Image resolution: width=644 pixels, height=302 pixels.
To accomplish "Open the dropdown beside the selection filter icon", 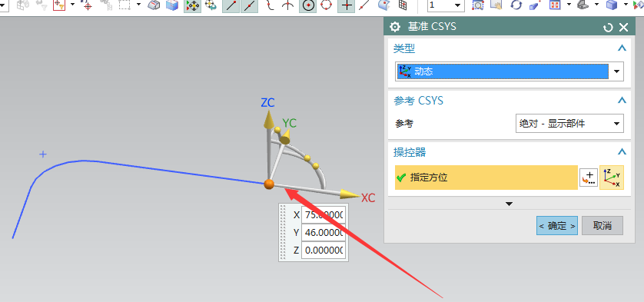I will (73, 5).
